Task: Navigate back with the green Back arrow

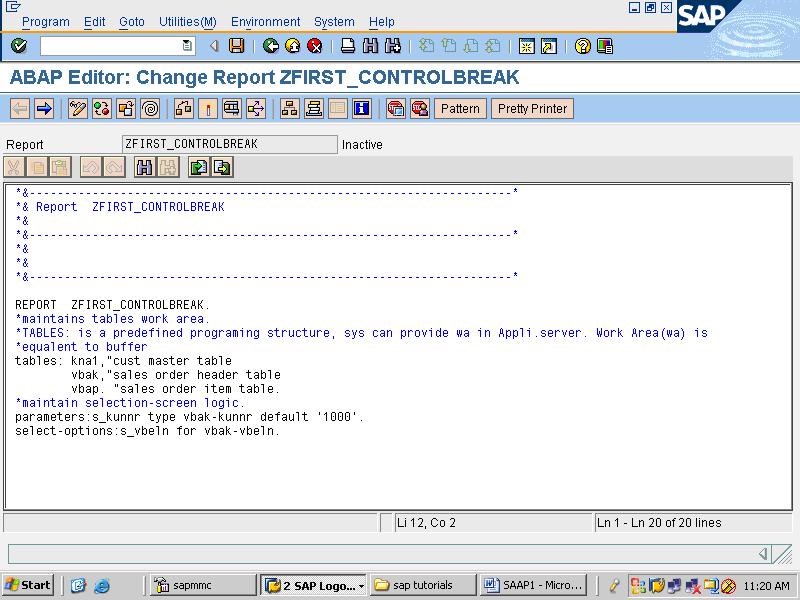Action: coord(269,44)
